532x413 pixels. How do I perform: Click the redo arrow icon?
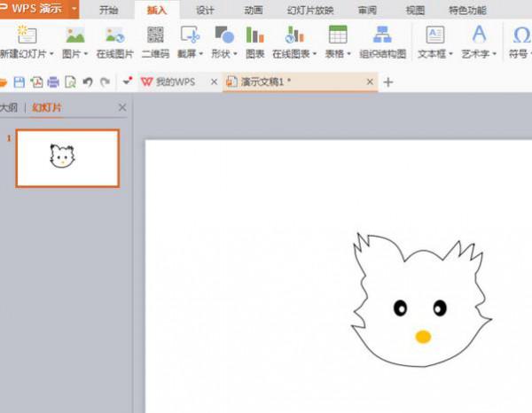pyautogui.click(x=105, y=82)
